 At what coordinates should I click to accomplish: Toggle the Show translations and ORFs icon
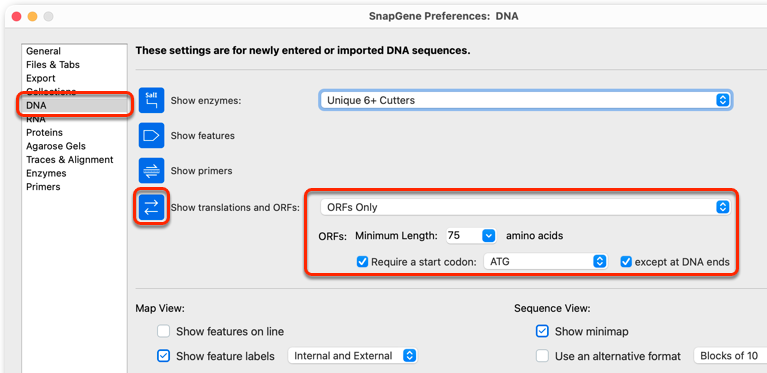[152, 207]
